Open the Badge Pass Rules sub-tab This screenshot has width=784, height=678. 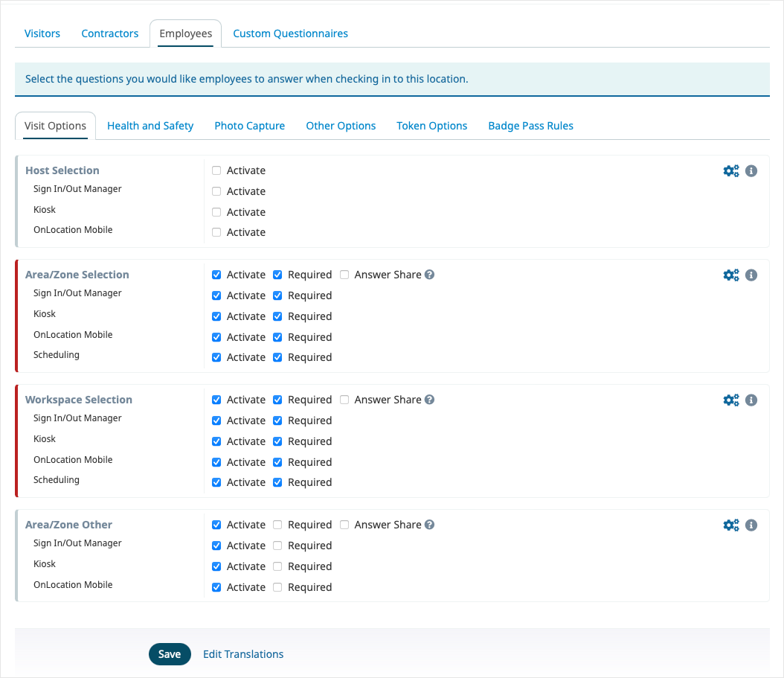click(x=530, y=126)
